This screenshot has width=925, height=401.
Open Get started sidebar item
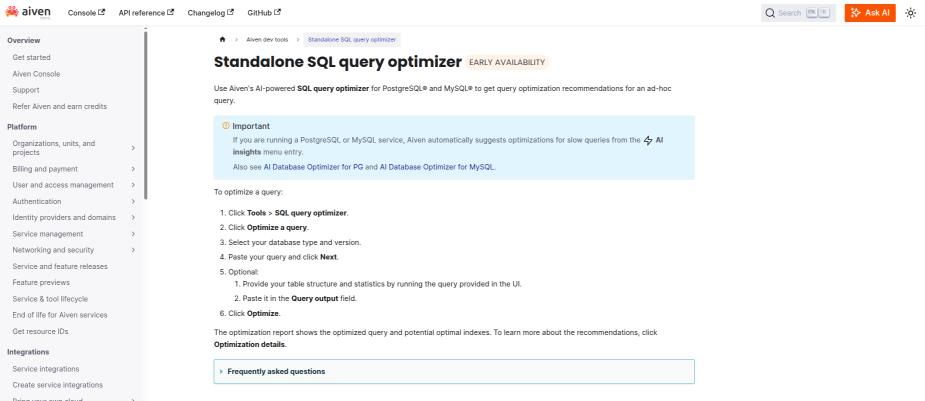(31, 58)
